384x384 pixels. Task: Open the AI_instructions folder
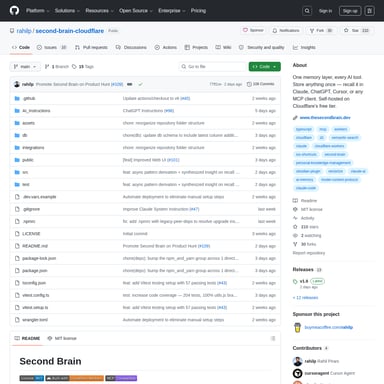36,111
